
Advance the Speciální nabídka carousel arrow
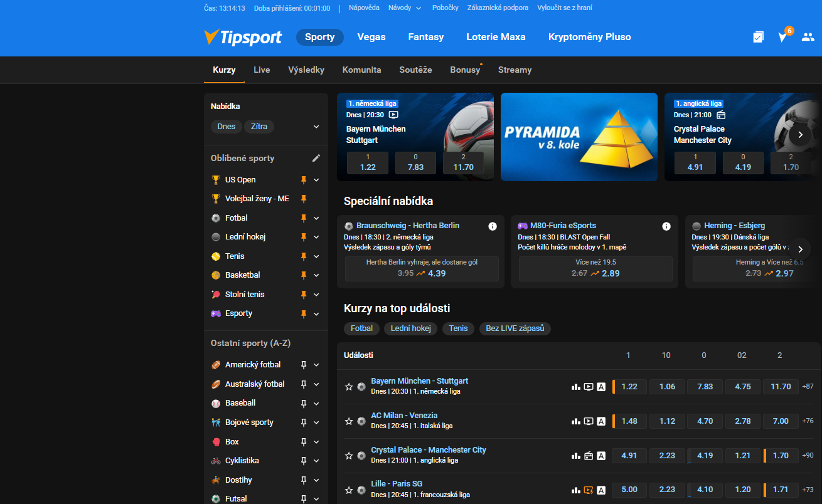click(x=800, y=249)
